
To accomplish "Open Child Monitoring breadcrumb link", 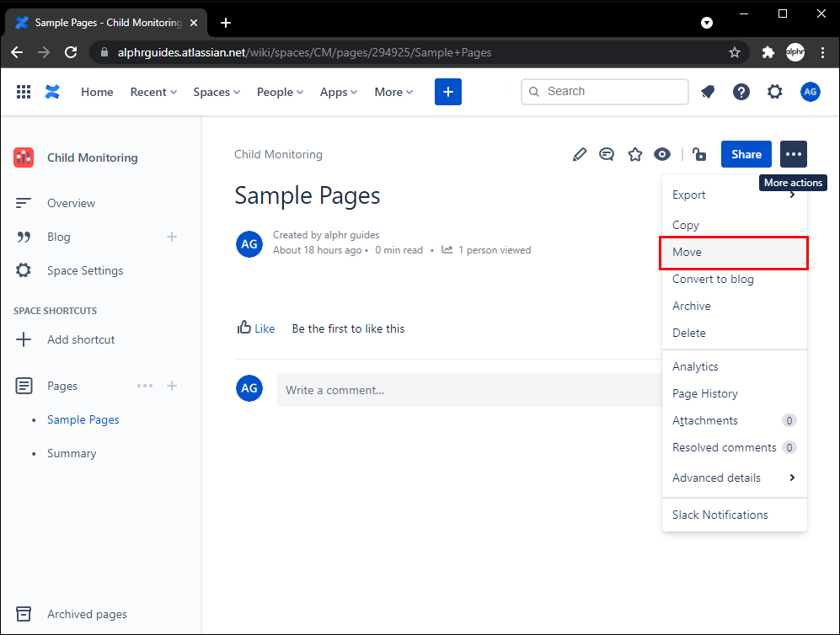I will tap(278, 154).
